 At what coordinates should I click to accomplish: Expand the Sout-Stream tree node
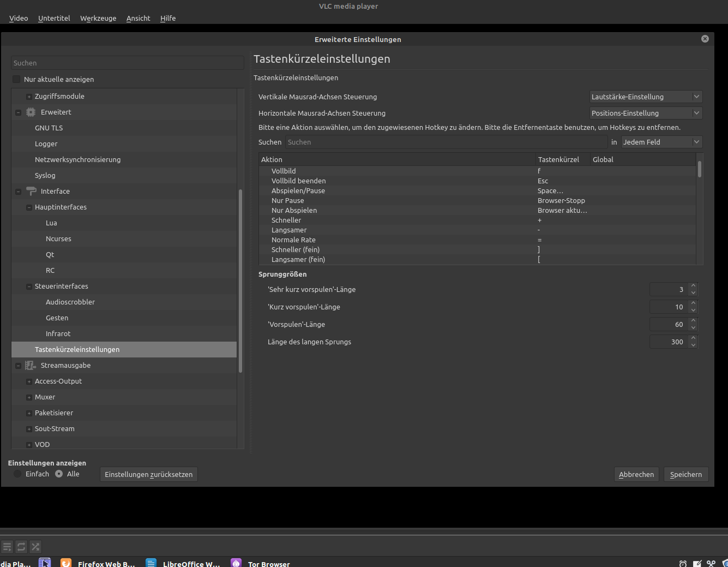pyautogui.click(x=29, y=429)
